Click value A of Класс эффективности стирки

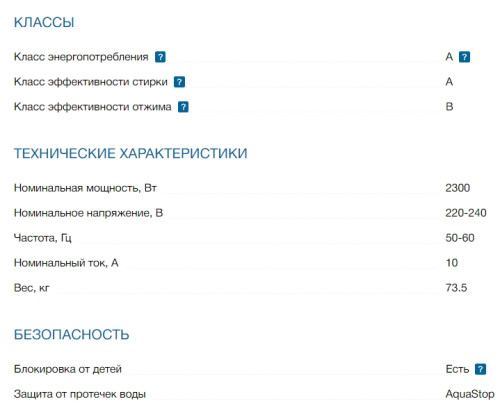click(x=449, y=82)
